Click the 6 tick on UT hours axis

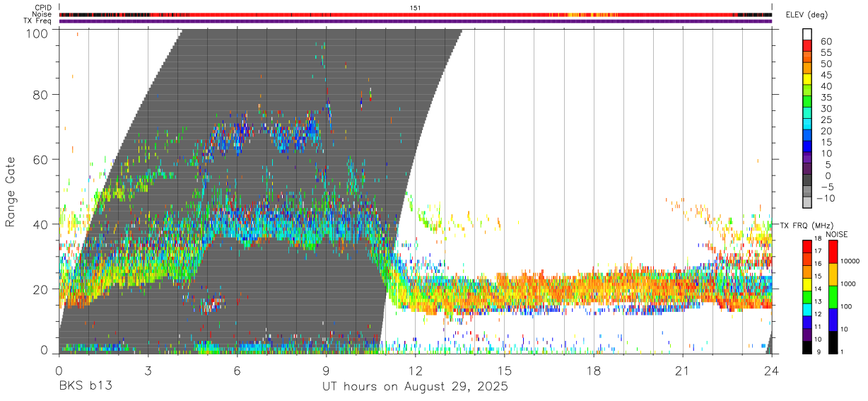237,371
